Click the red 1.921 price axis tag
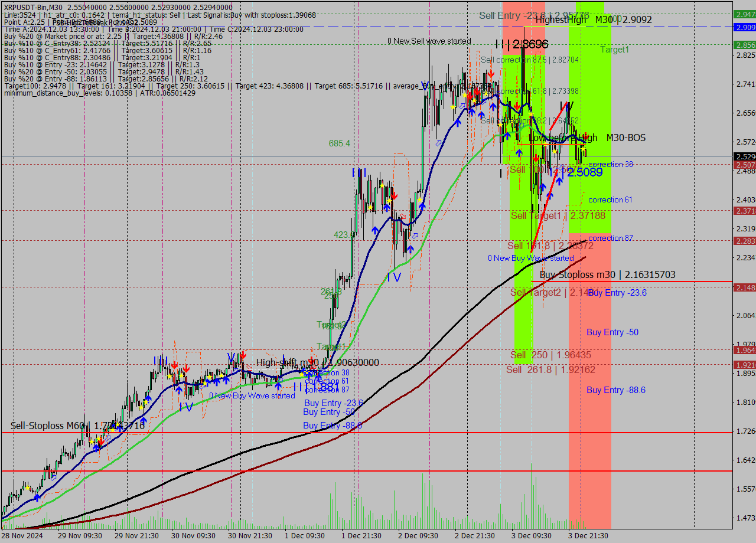Screen dimensions: 756x543 pyautogui.click(x=744, y=365)
